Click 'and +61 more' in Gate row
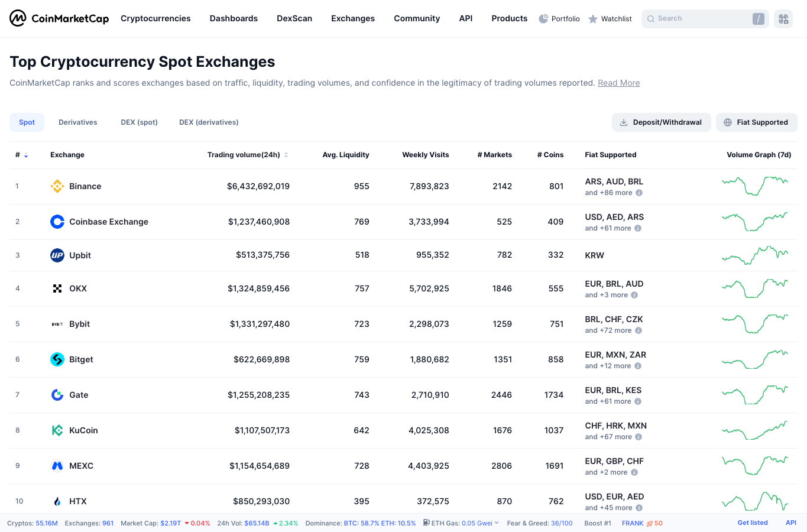 (x=608, y=401)
